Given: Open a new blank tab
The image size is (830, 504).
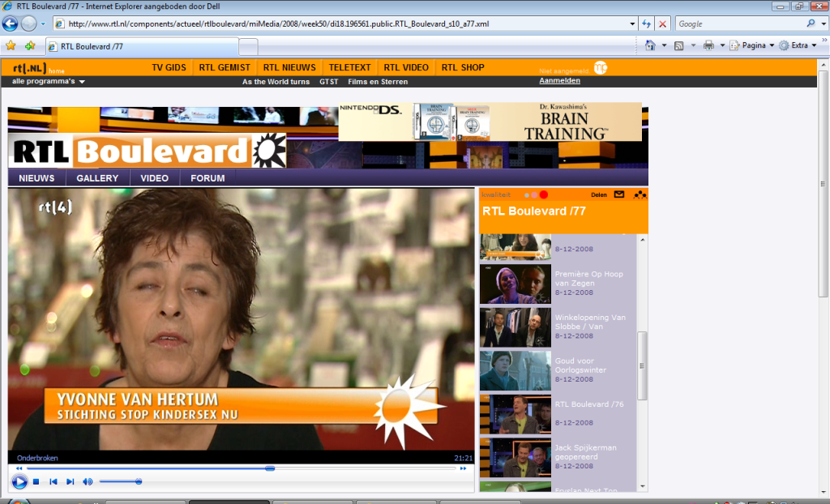Looking at the screenshot, I should tap(248, 47).
